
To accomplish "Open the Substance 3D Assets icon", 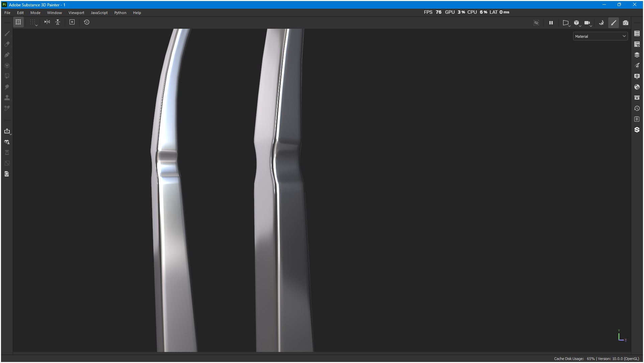I will point(637,130).
